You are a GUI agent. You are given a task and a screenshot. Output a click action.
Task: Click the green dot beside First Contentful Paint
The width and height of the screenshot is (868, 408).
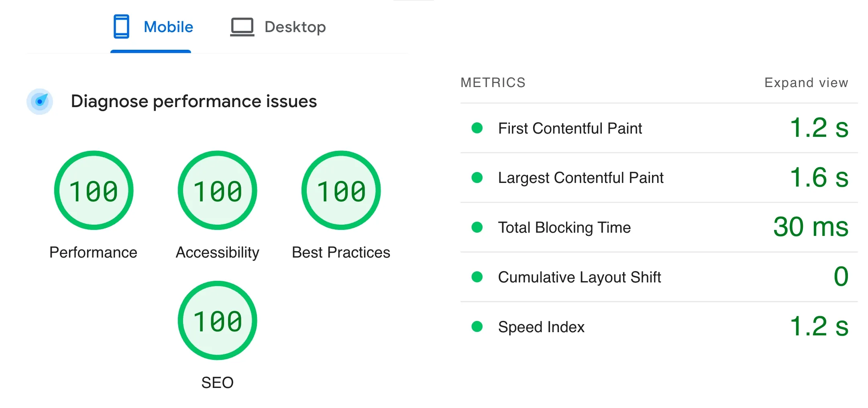coord(477,128)
